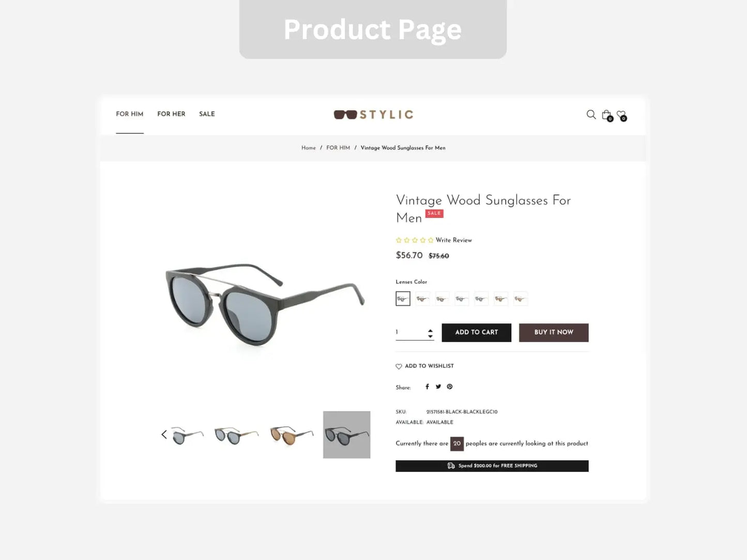Screen dimensions: 747x560
Task: Click the ADD TO CART button
Action: click(x=477, y=333)
